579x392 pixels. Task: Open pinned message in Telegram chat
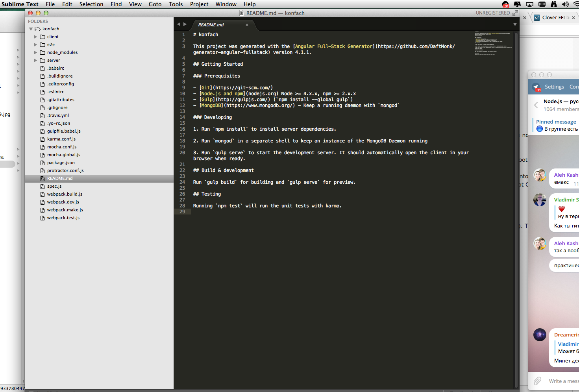(x=556, y=125)
